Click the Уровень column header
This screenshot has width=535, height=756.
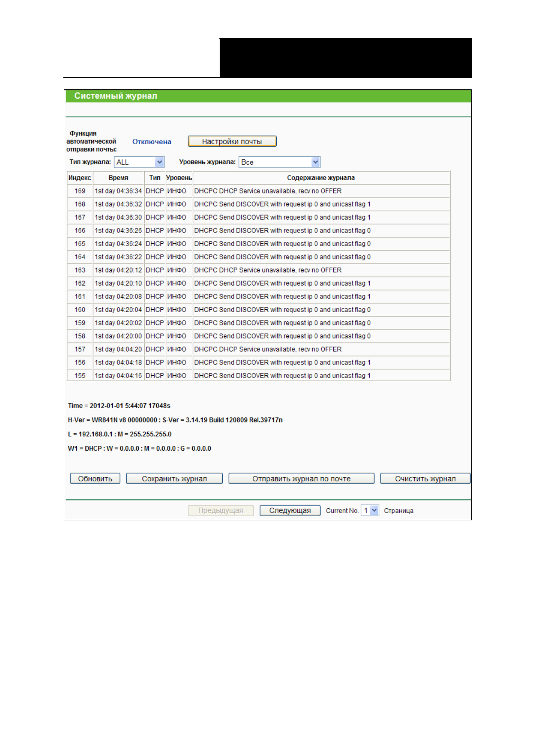(179, 178)
